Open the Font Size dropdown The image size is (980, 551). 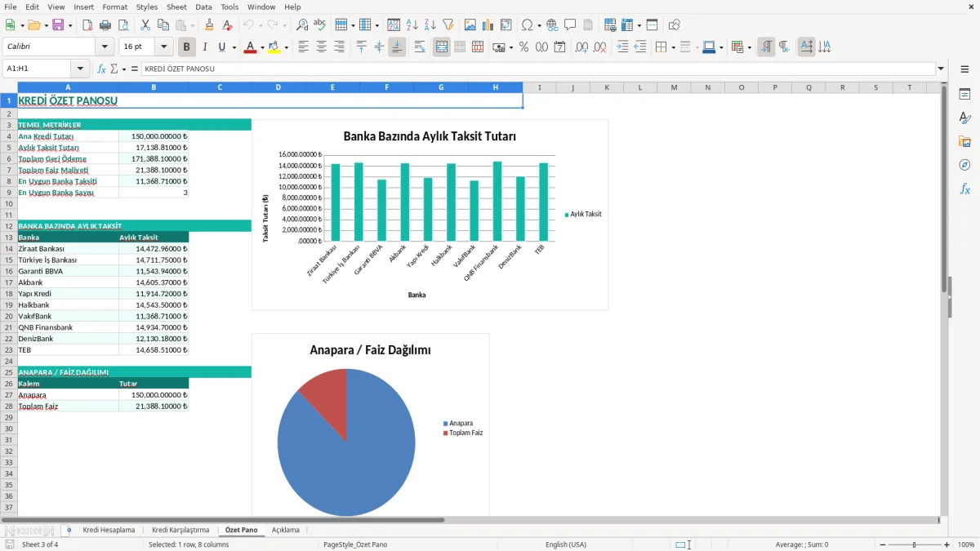[163, 47]
